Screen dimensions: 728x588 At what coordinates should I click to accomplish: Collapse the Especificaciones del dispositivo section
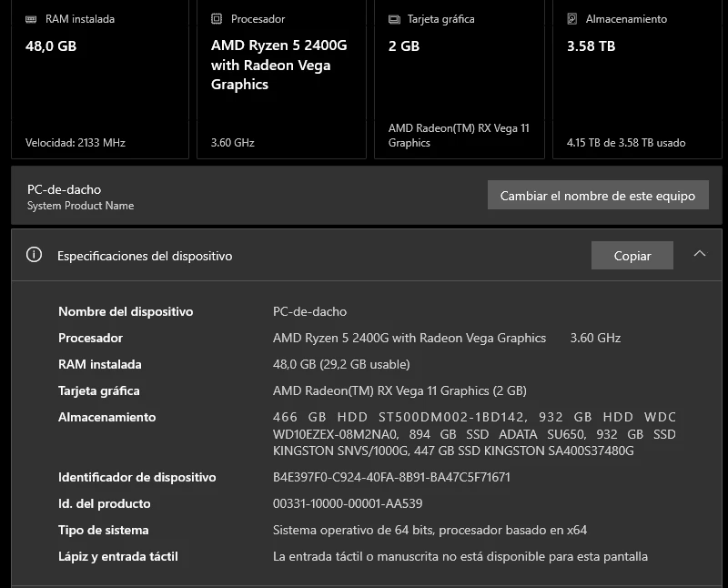(700, 254)
